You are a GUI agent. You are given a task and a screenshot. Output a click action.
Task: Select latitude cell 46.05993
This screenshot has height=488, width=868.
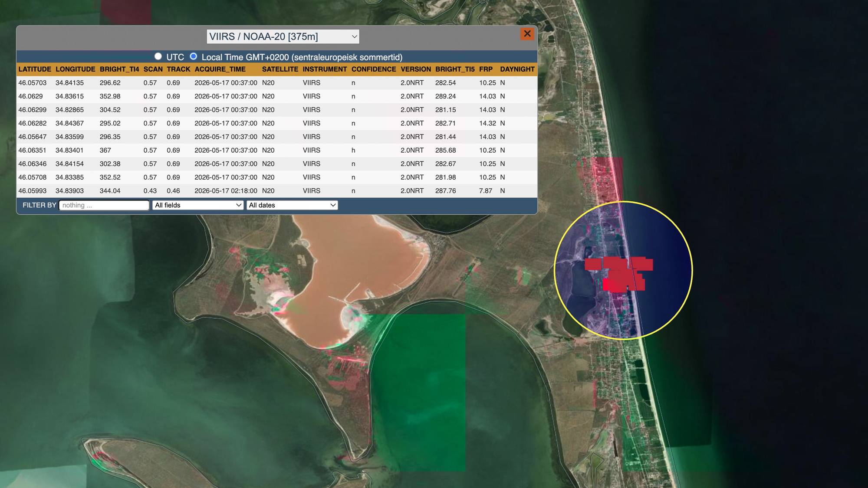pos(32,190)
